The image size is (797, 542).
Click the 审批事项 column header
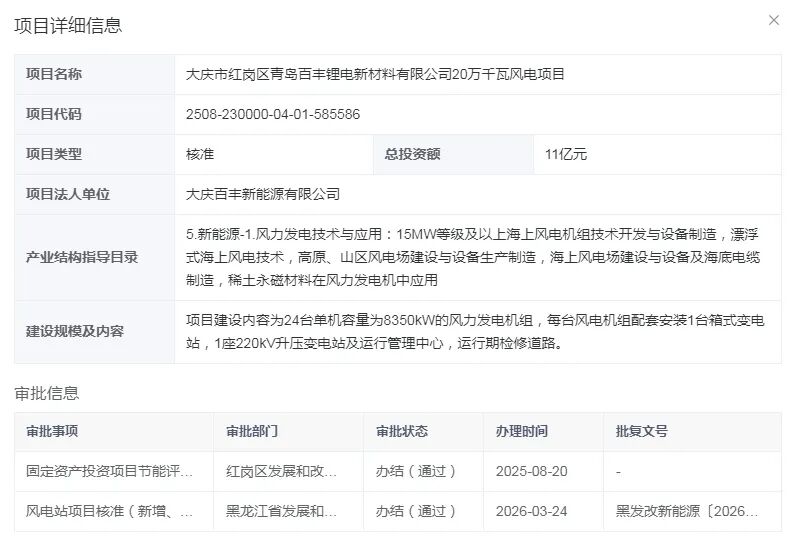(52, 431)
